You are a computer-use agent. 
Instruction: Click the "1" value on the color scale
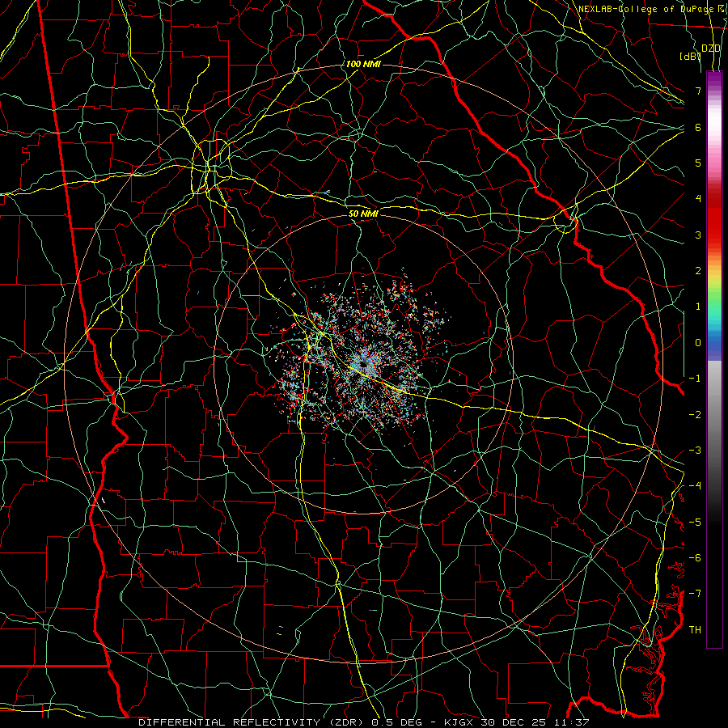pyautogui.click(x=698, y=307)
